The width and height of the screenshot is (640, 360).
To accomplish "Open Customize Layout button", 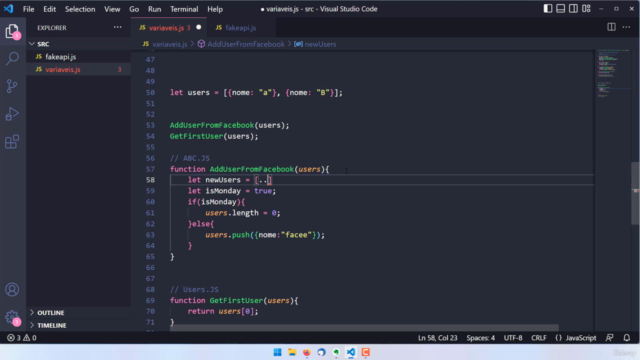I will point(586,9).
